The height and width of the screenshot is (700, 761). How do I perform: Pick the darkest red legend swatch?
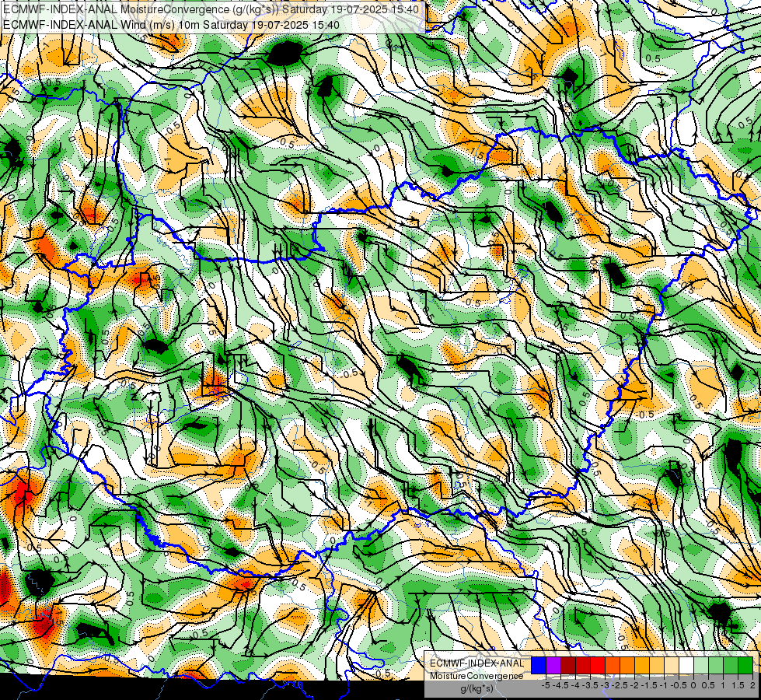[x=568, y=665]
